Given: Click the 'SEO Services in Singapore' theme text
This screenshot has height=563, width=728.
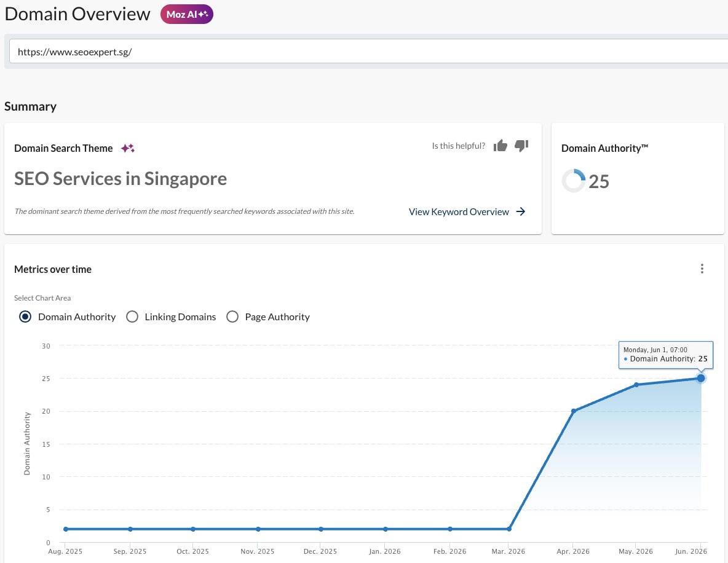Looking at the screenshot, I should [121, 179].
